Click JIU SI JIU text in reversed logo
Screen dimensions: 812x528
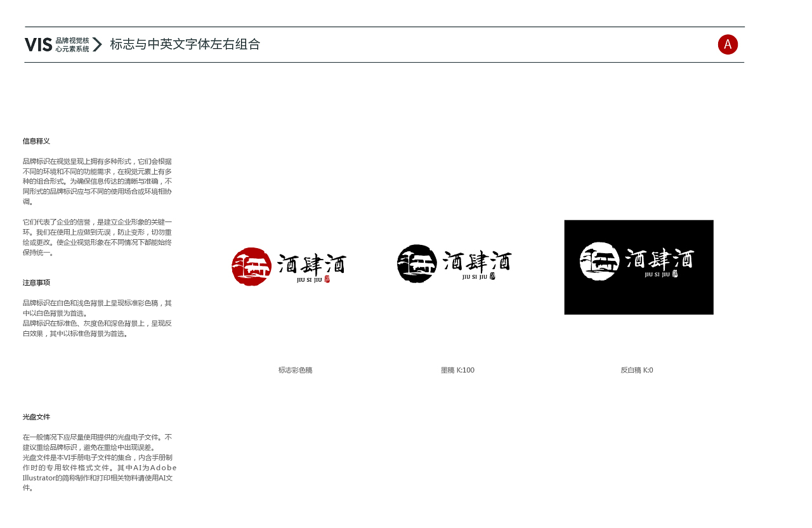click(x=657, y=274)
